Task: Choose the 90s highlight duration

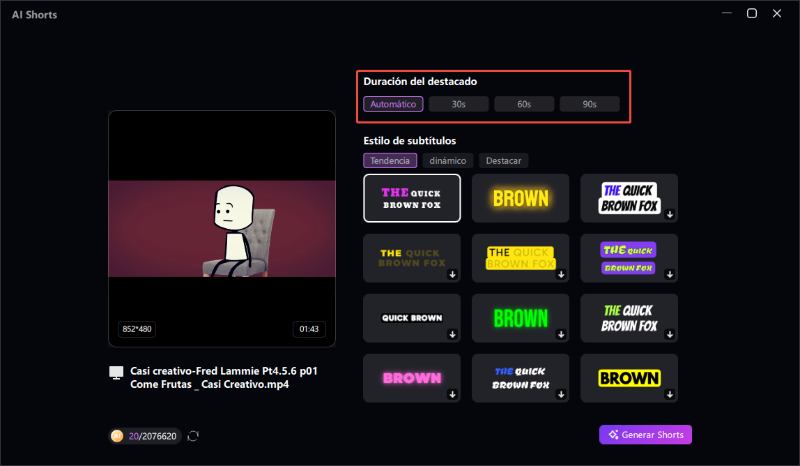Action: 589,104
